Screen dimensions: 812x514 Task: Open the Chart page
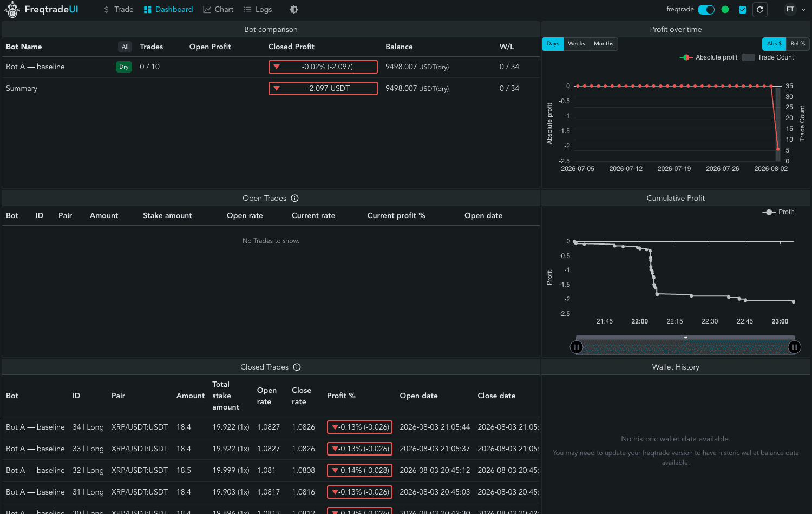tap(218, 10)
